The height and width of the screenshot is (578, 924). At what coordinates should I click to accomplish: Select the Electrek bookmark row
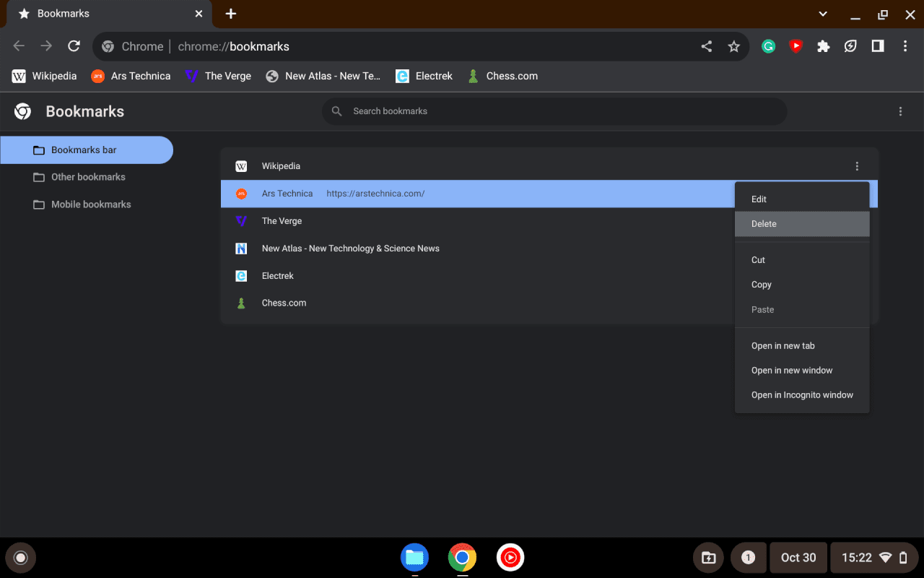[x=549, y=276]
